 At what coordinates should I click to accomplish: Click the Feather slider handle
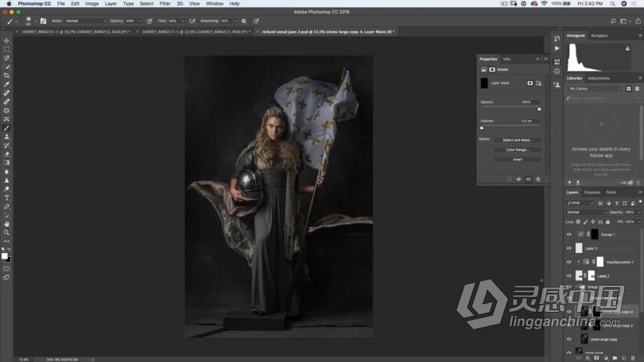482,128
